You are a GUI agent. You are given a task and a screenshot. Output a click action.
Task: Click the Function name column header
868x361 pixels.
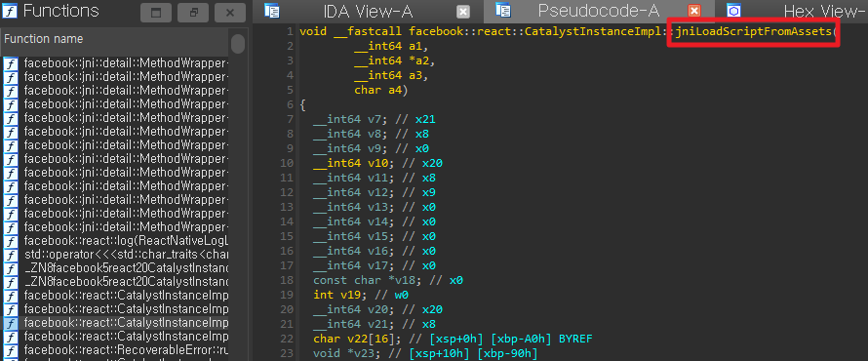click(x=114, y=39)
